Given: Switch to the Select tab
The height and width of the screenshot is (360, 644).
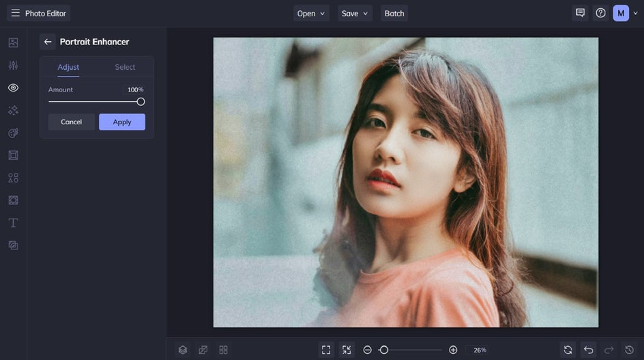Looking at the screenshot, I should (125, 67).
